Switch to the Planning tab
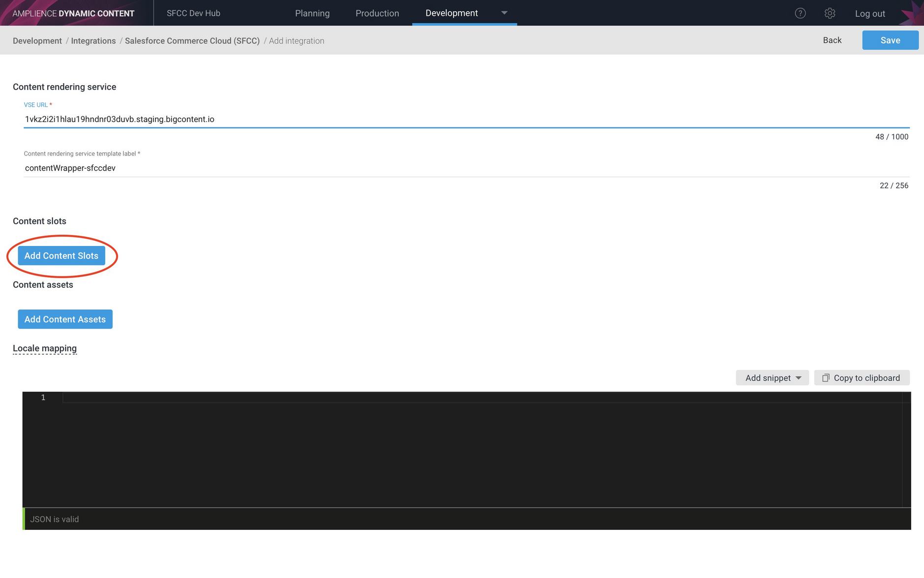Screen dimensions: 924x578 [312, 13]
